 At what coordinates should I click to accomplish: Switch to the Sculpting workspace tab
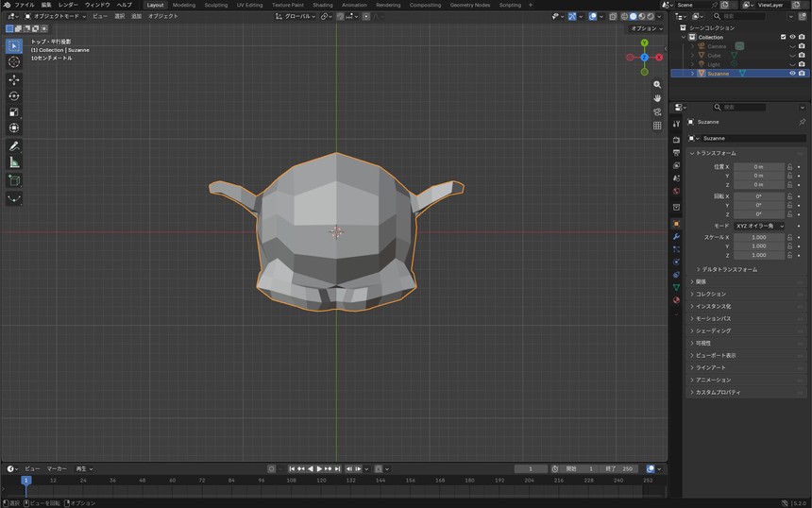[216, 5]
